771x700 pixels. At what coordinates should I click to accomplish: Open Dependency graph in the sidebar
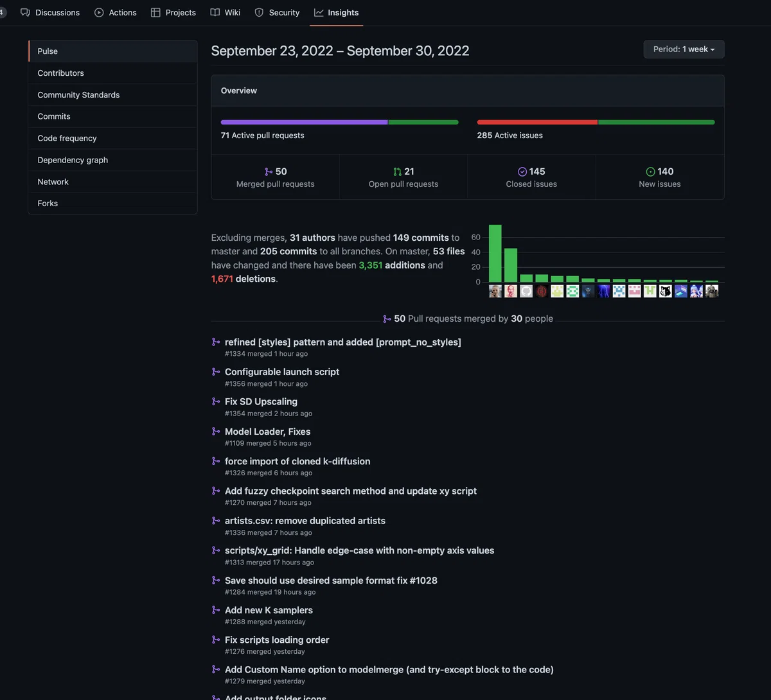click(112, 160)
